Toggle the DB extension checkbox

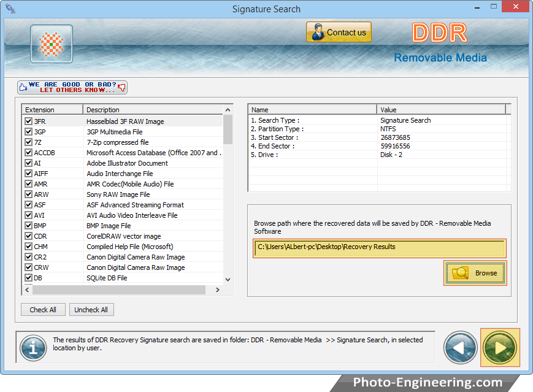(29, 278)
